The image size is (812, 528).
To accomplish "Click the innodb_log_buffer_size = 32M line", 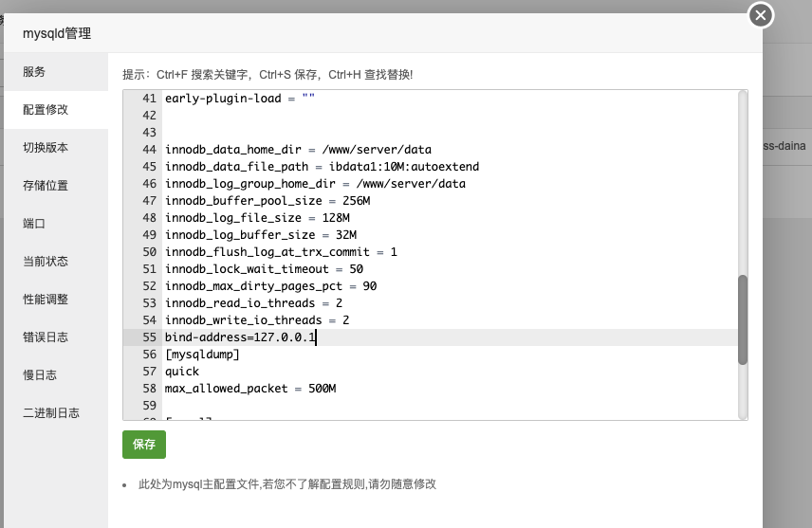I will click(x=261, y=235).
